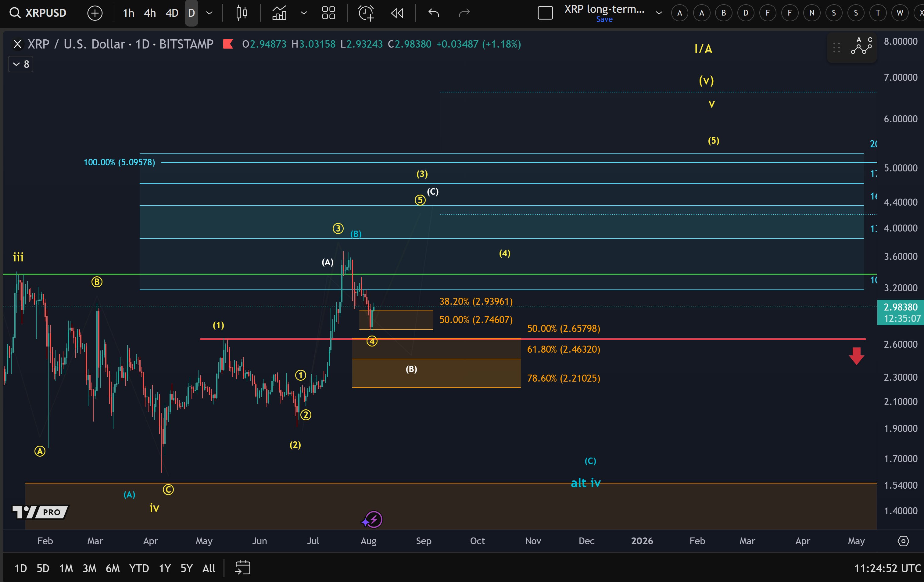Viewport: 924px width, 582px height.
Task: Toggle the Elliott wave drawing tool button
Action: (x=861, y=46)
